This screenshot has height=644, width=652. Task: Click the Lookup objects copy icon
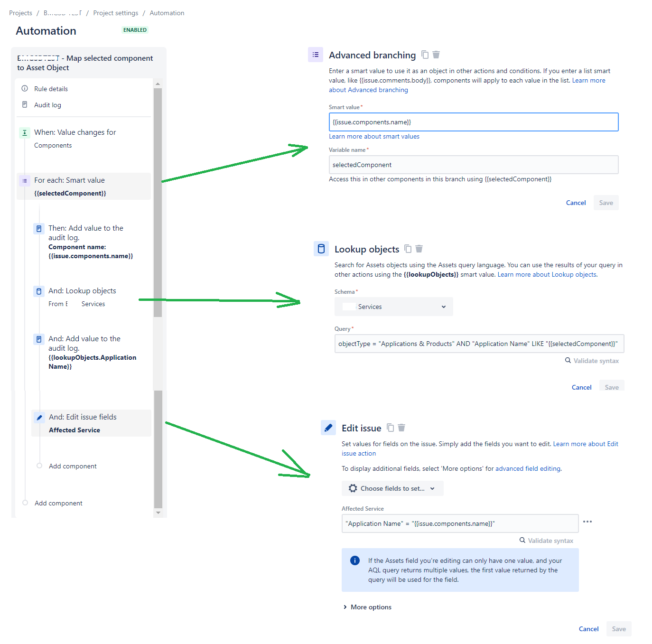[x=408, y=249]
